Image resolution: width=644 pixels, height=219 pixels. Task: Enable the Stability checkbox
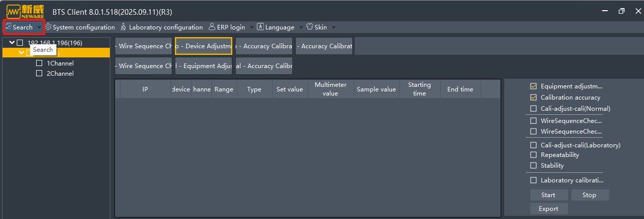[533, 166]
